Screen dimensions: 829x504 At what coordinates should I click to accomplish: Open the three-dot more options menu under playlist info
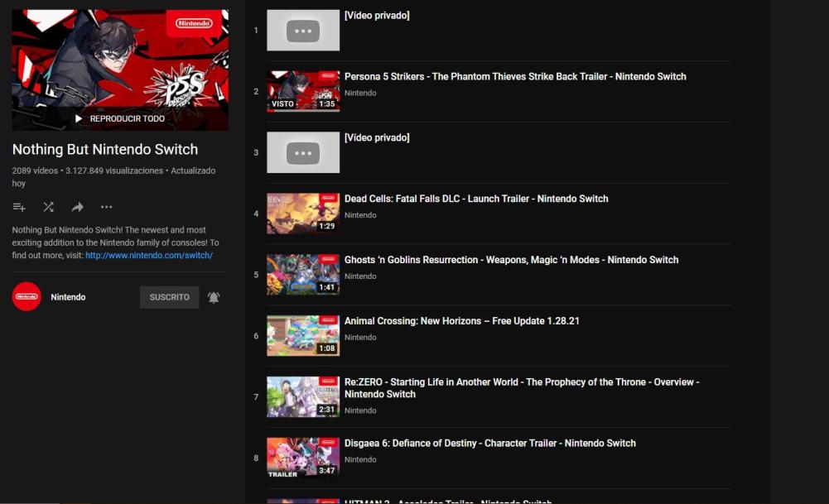pos(106,207)
